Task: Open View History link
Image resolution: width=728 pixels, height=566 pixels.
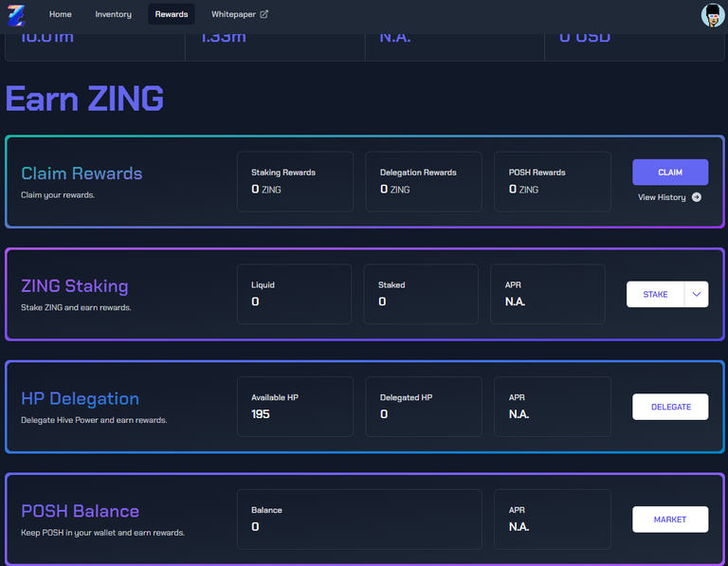Action: tap(669, 197)
